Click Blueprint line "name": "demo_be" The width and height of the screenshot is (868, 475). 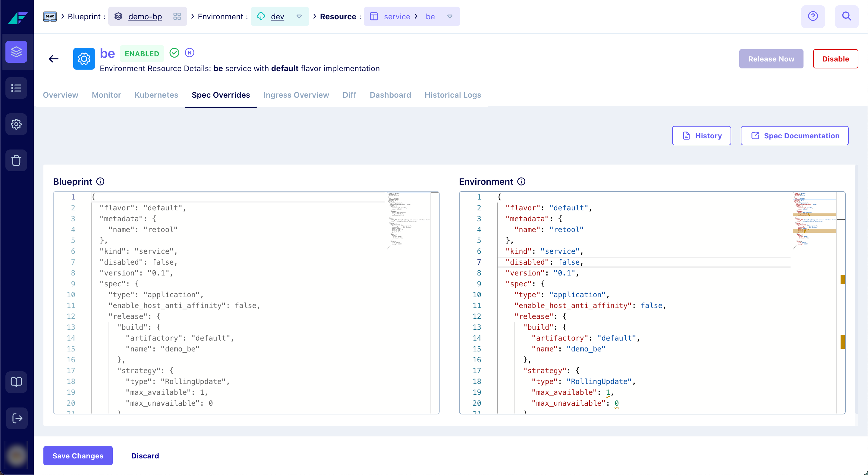coord(163,349)
